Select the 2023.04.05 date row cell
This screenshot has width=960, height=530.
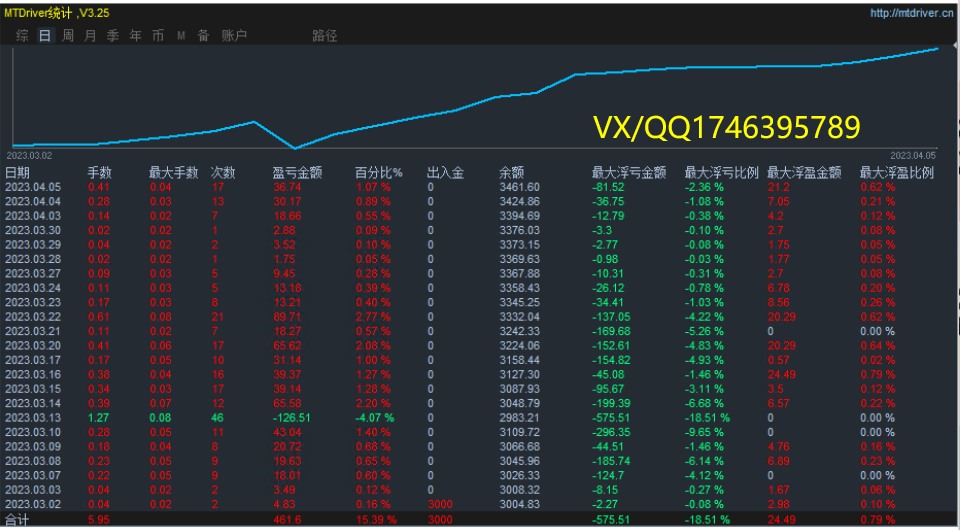coord(33,187)
